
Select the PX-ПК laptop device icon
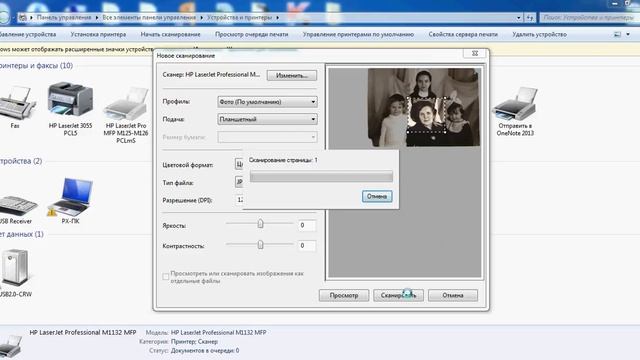[x=71, y=198]
